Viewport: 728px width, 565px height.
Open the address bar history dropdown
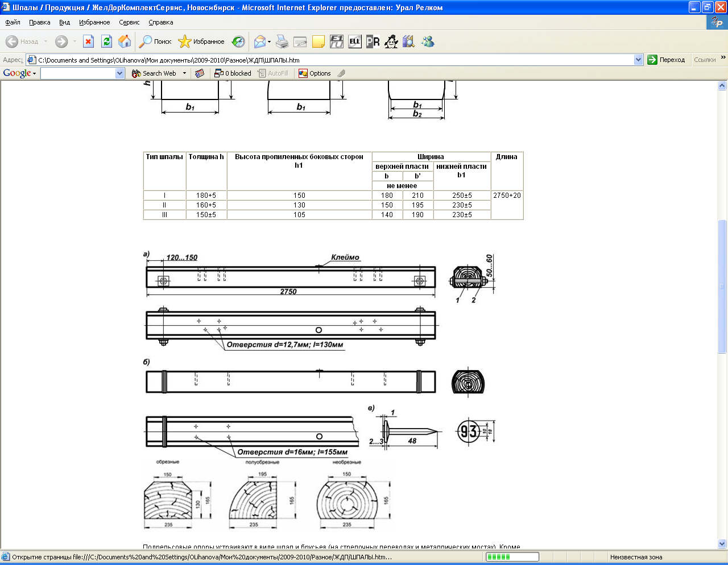(x=638, y=60)
